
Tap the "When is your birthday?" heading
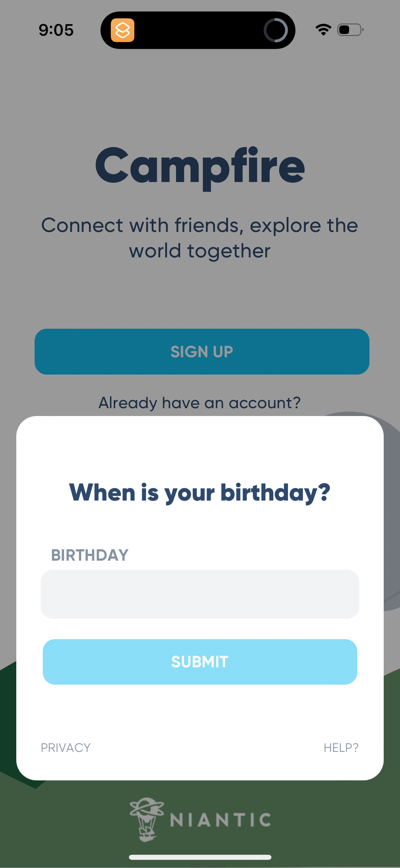tap(199, 492)
